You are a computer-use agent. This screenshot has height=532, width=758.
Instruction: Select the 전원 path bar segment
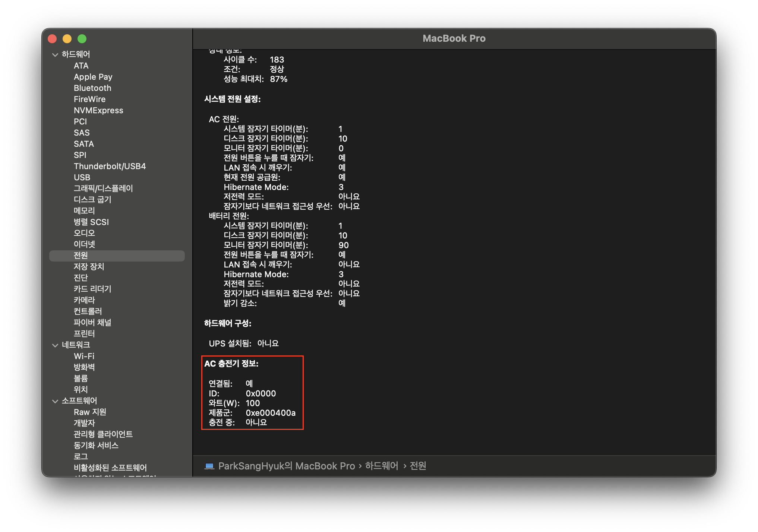coord(418,466)
